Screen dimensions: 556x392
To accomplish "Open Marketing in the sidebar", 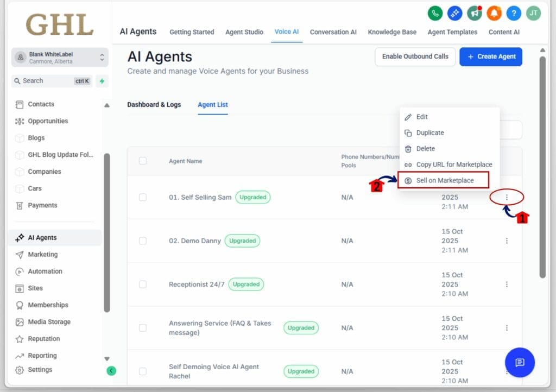I will tap(42, 255).
